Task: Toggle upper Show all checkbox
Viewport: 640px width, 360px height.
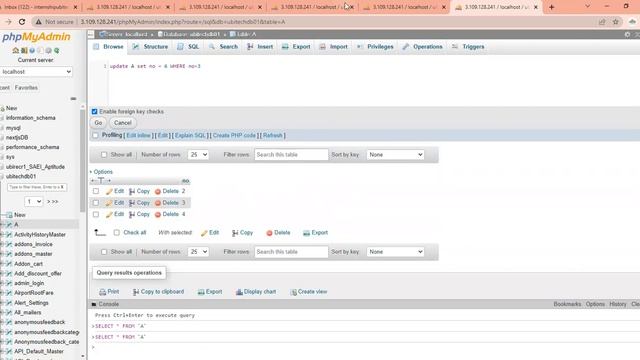Action: click(x=104, y=155)
